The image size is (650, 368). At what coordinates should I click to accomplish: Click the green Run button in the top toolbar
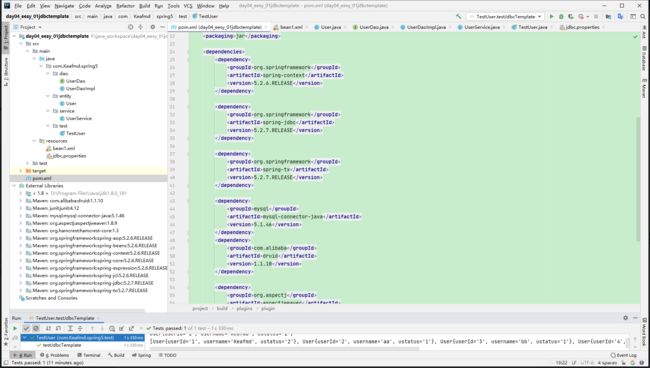[551, 16]
